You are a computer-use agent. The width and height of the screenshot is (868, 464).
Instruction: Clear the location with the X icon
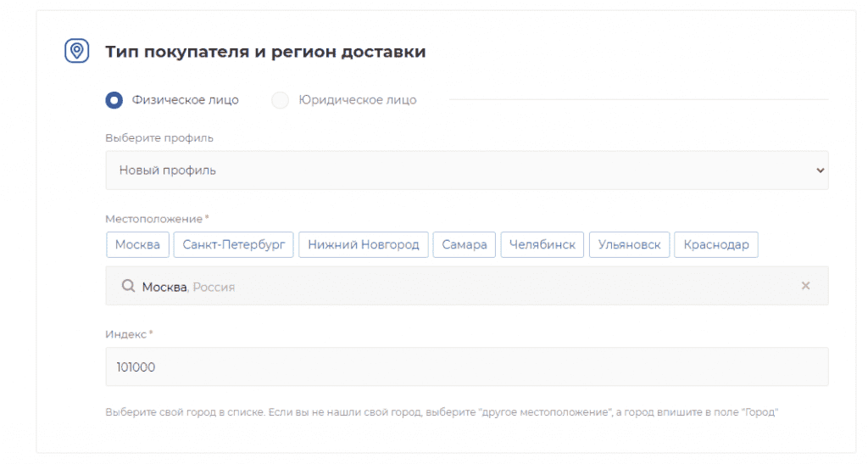[805, 286]
